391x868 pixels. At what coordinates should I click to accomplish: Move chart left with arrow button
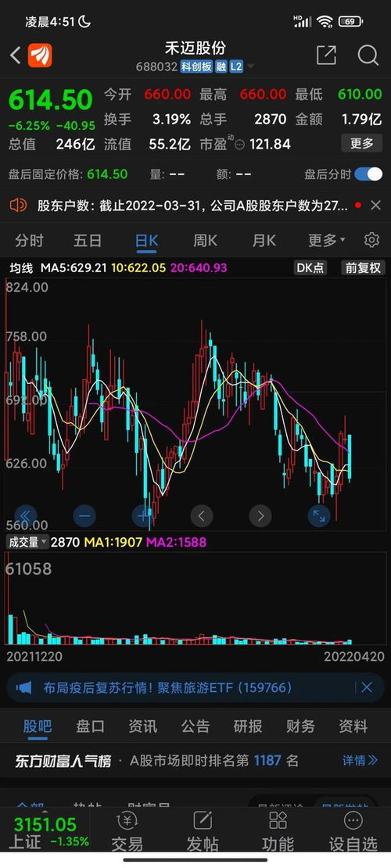pos(202,516)
